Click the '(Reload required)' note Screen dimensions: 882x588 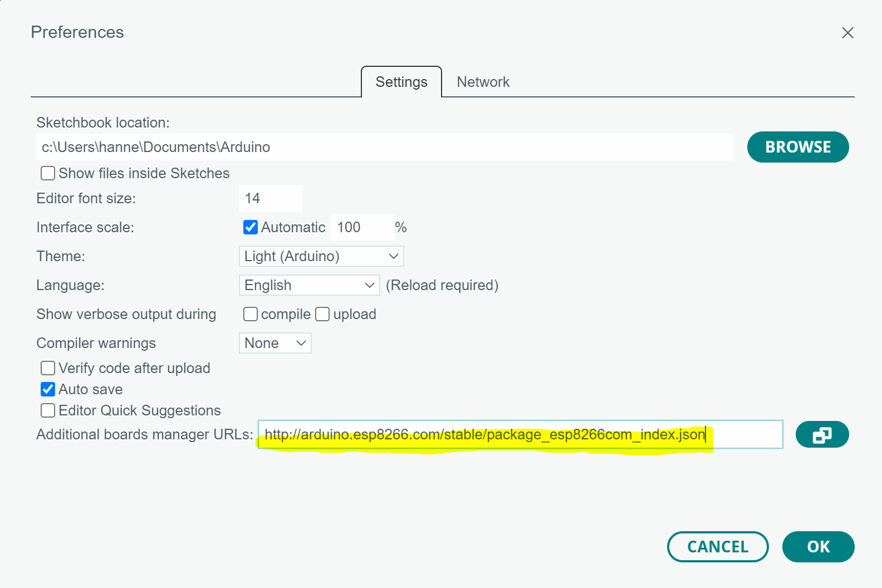pyautogui.click(x=442, y=285)
